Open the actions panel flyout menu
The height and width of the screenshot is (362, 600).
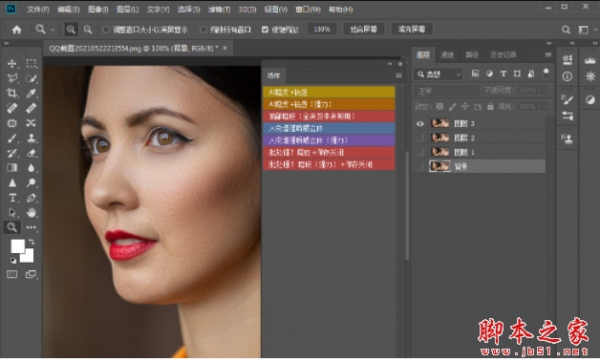(398, 75)
